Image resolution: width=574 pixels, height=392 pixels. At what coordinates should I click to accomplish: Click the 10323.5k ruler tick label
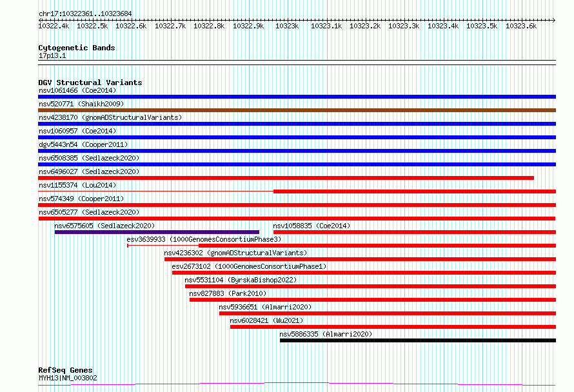click(482, 26)
